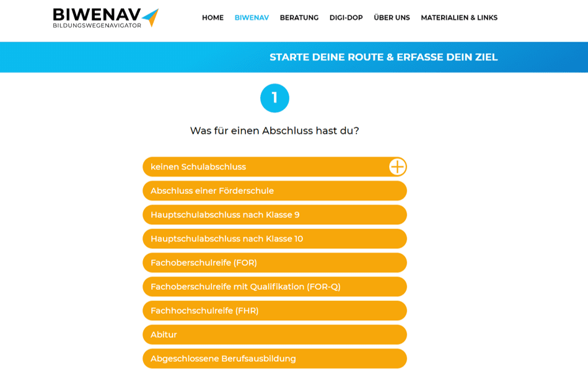Image resolution: width=588 pixels, height=379 pixels.
Task: Expand info with the plus icon on keinen Schulabschluss
Action: tap(397, 167)
